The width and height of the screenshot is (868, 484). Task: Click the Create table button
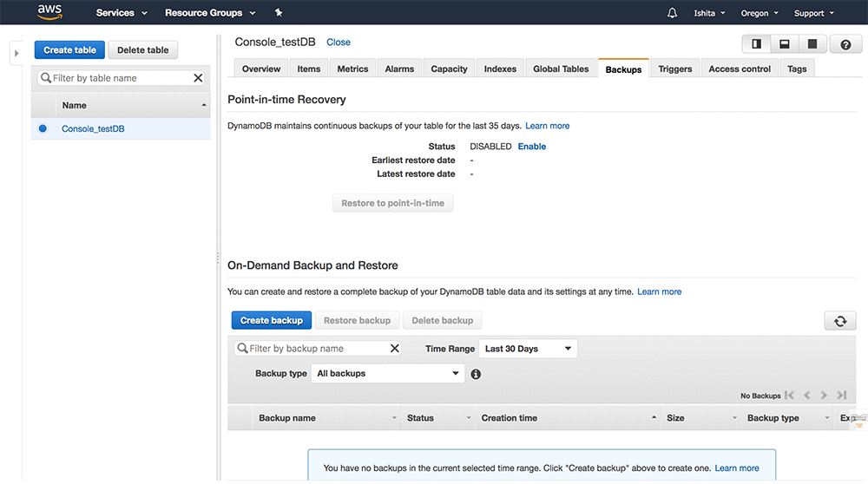point(69,49)
